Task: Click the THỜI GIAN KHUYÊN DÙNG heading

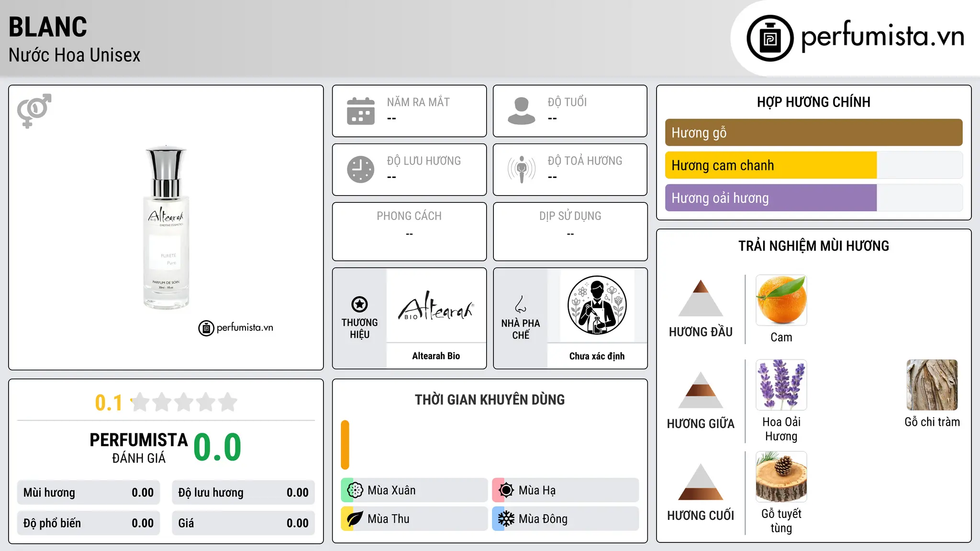Action: click(490, 399)
